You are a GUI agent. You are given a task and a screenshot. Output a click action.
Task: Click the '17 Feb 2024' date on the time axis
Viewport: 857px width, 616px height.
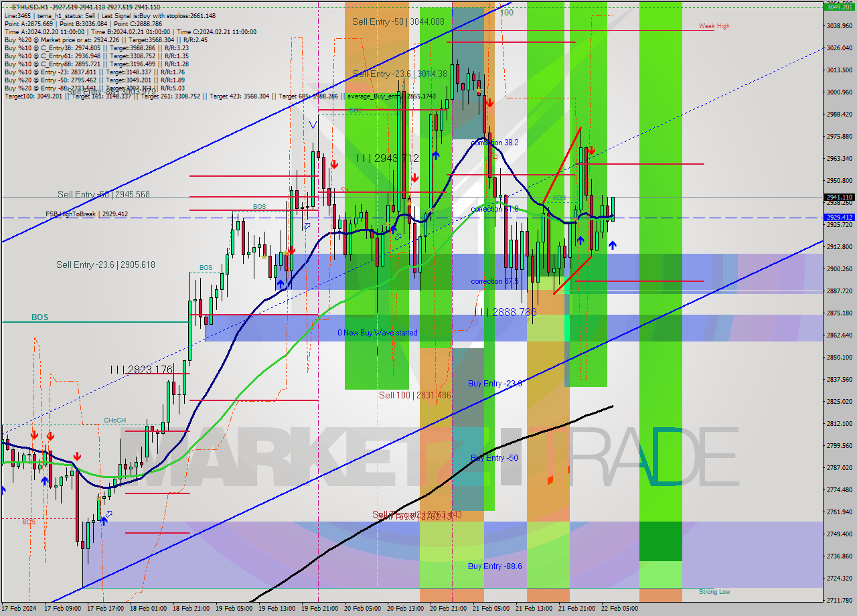17,609
